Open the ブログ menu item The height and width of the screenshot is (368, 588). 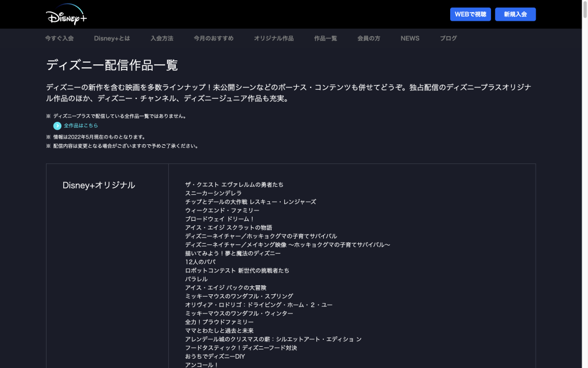(448, 39)
